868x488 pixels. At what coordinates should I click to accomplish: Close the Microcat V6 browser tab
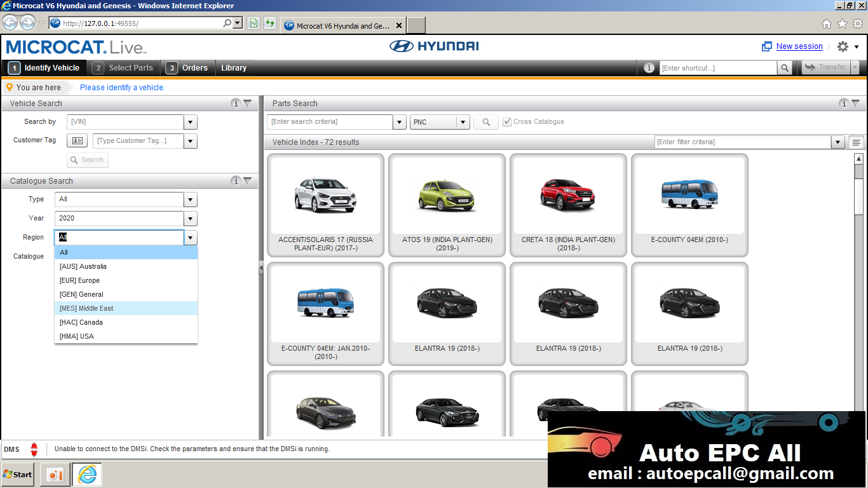pyautogui.click(x=399, y=26)
